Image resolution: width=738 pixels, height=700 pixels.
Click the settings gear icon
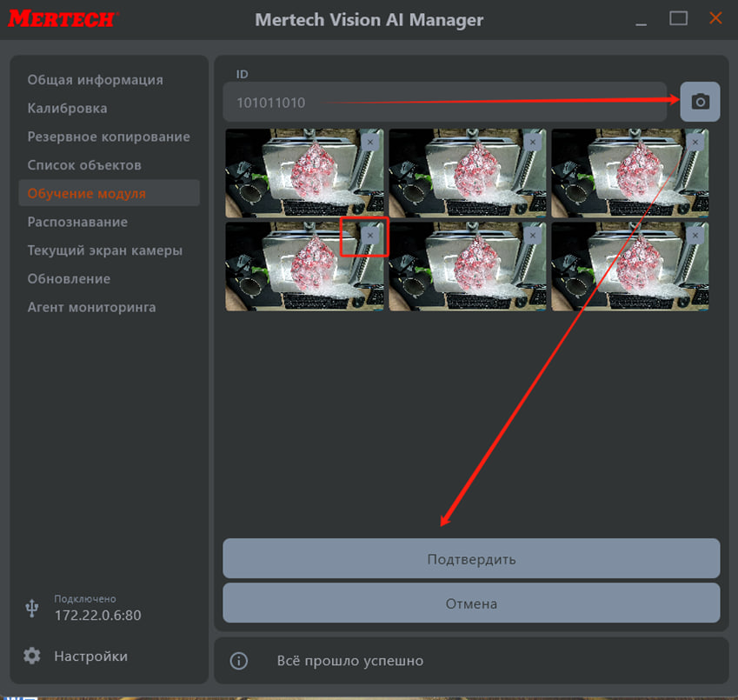coord(32,656)
